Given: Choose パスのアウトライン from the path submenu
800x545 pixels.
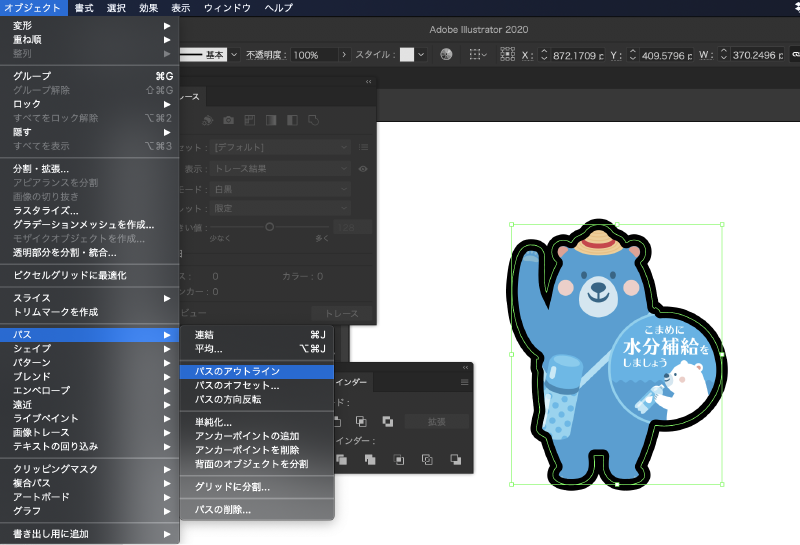Looking at the screenshot, I should coord(257,371).
